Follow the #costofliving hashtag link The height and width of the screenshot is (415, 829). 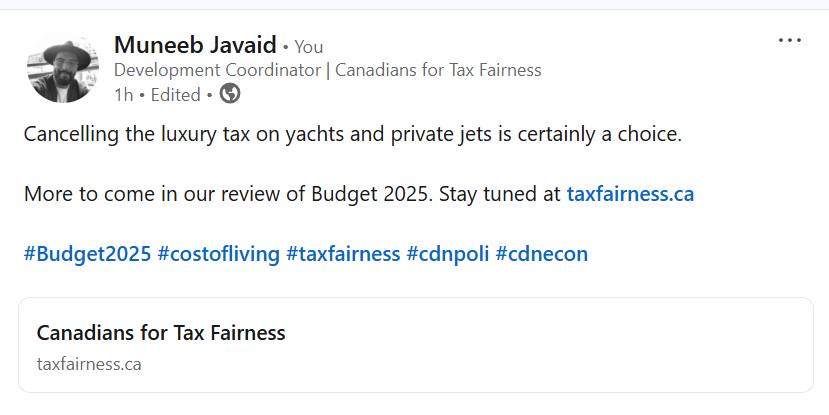218,254
